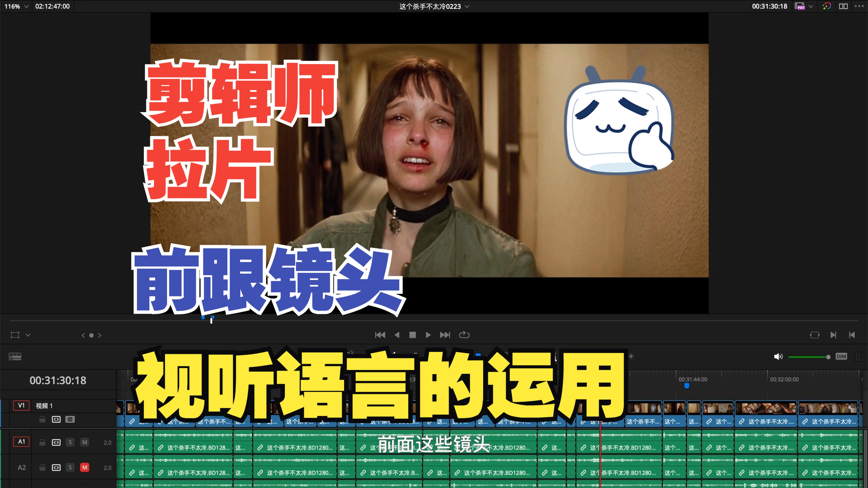Toggle auto select on A1 track
Image resolution: width=868 pixels, height=488 pixels.
[x=56, y=442]
